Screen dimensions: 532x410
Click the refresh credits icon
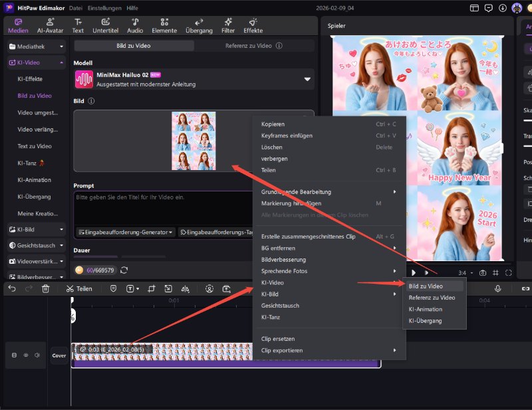pyautogui.click(x=124, y=270)
